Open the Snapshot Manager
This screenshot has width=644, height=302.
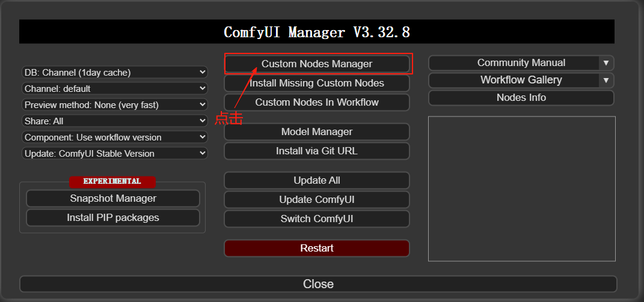113,198
